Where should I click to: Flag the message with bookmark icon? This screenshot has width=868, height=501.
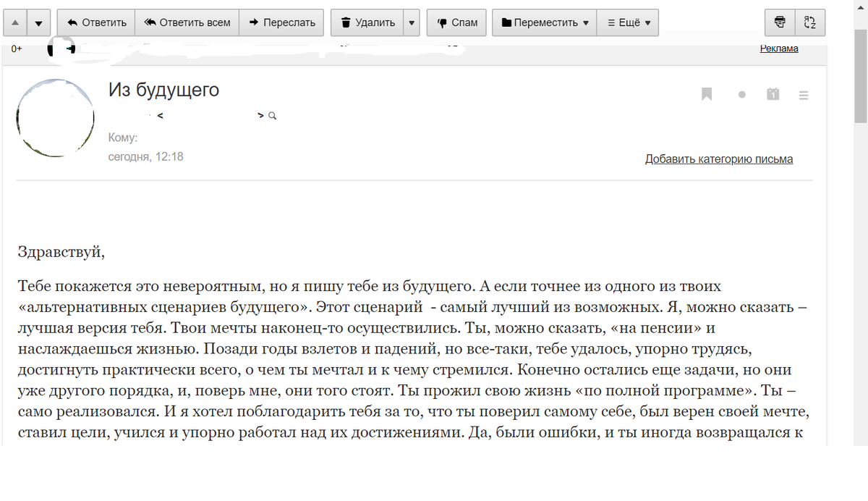(x=707, y=94)
